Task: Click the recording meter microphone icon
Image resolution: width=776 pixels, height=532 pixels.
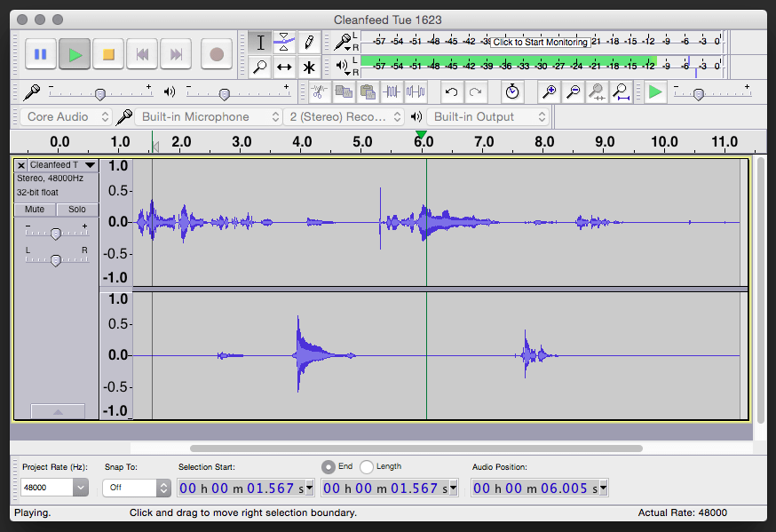Action: (x=343, y=42)
